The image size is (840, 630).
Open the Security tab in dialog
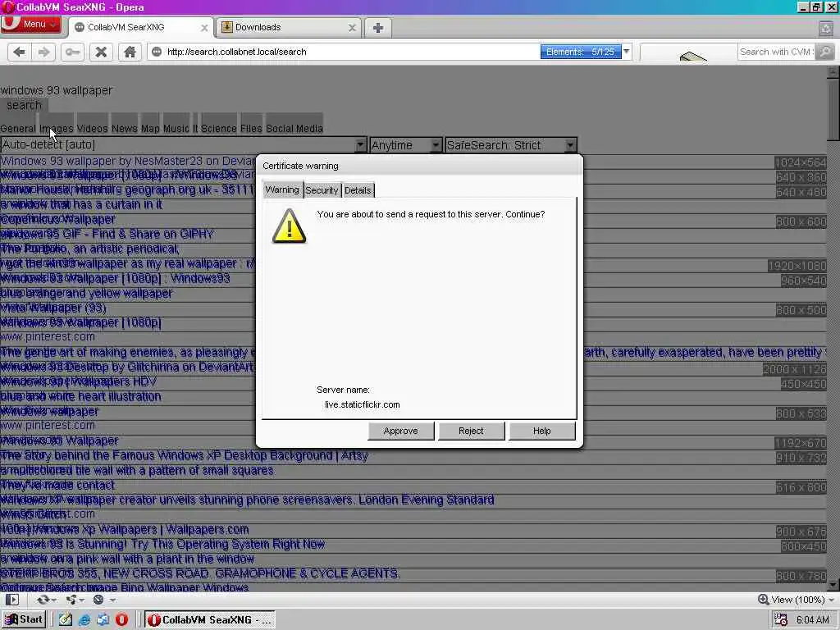tap(322, 190)
